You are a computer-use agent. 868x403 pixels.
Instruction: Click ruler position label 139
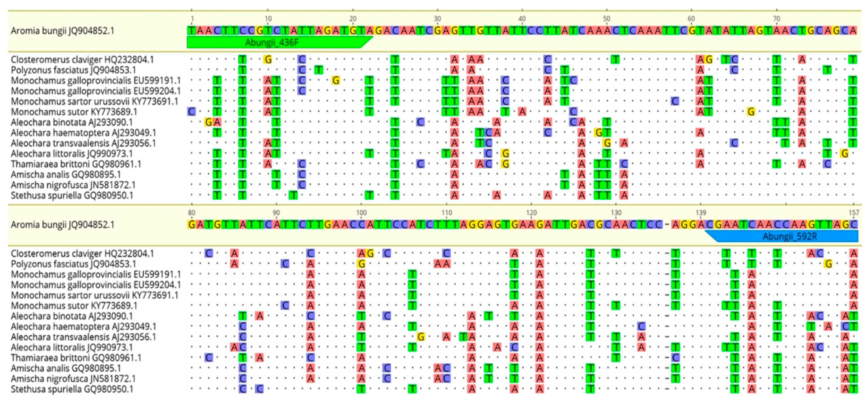click(x=700, y=213)
